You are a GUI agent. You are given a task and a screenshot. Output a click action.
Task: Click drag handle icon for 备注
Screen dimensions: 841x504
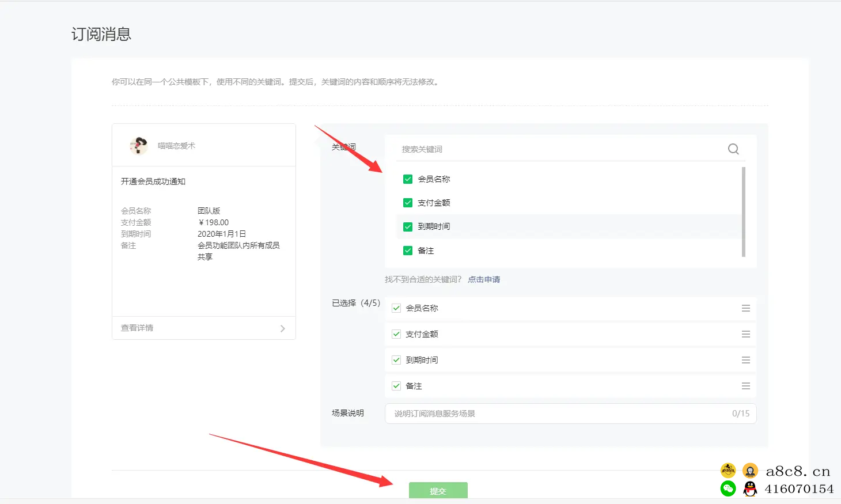pyautogui.click(x=746, y=386)
